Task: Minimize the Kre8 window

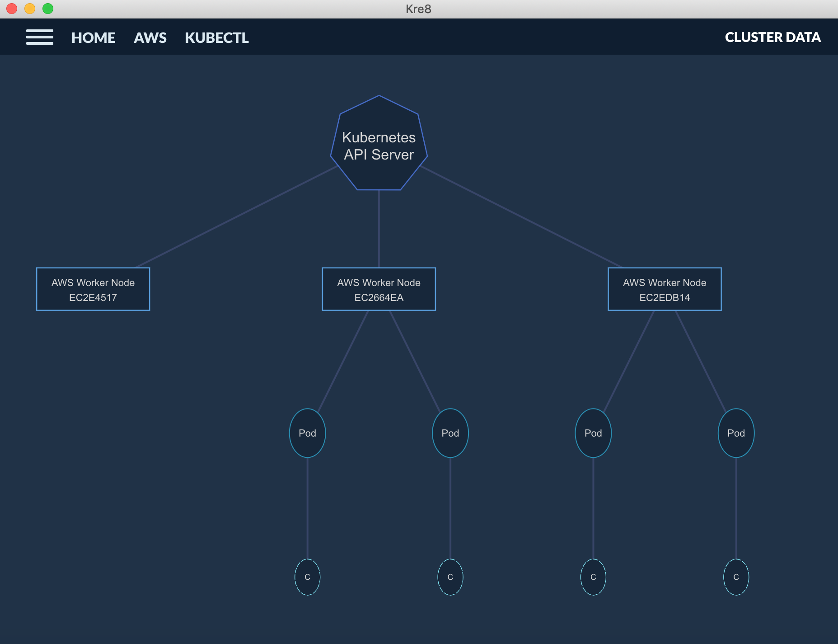Action: pos(30,9)
